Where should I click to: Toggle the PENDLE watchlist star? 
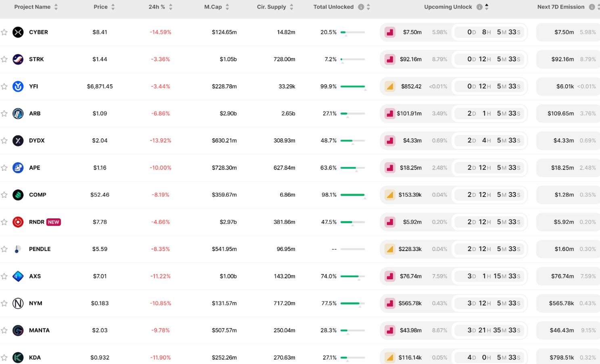point(4,249)
